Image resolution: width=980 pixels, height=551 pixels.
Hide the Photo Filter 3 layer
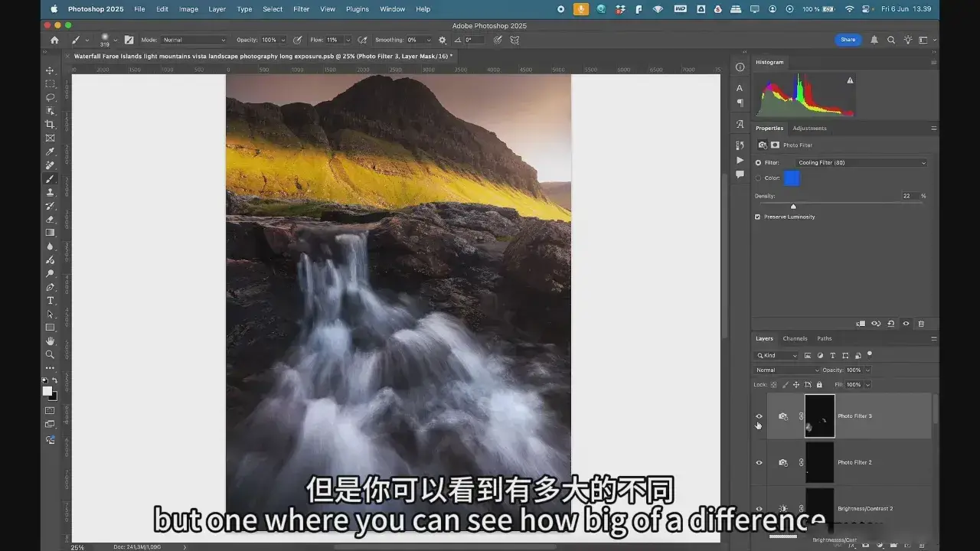point(759,416)
